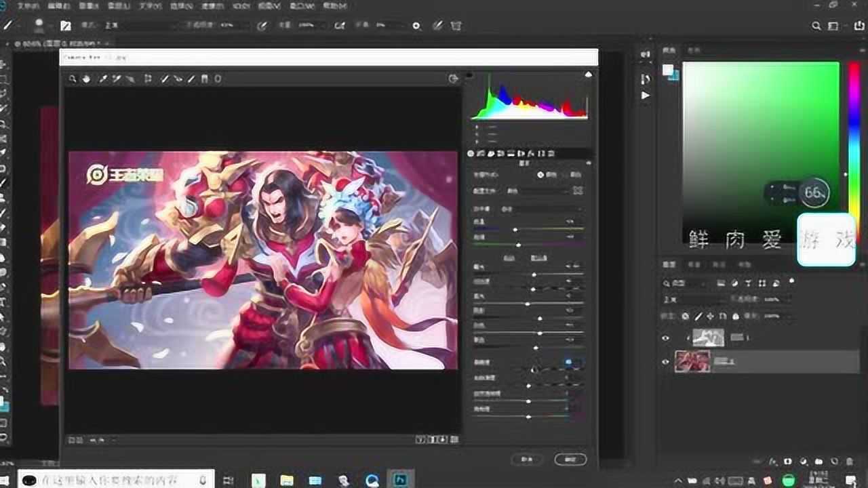Click the Default tone settings link
Image resolution: width=868 pixels, height=488 pixels.
coord(538,258)
